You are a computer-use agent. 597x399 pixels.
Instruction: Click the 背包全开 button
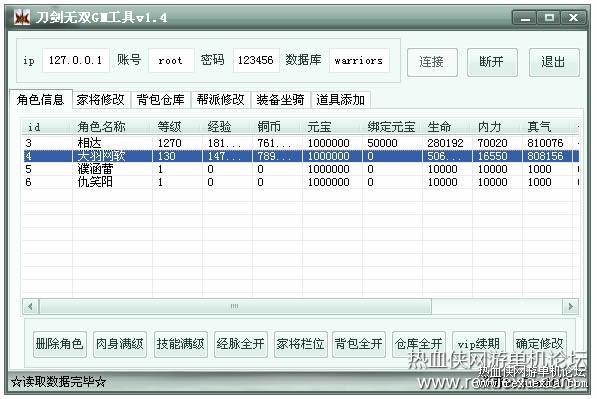pyautogui.click(x=359, y=344)
